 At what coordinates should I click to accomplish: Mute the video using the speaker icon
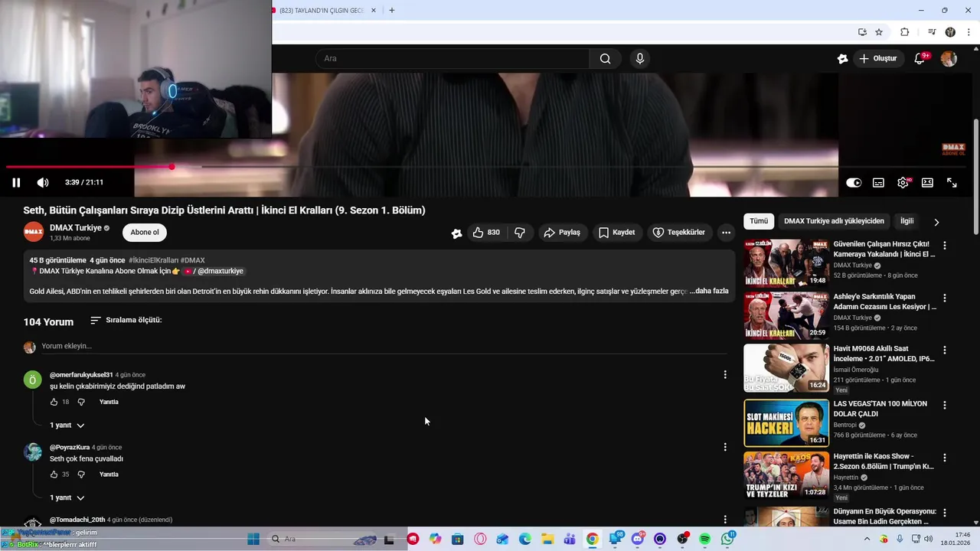pyautogui.click(x=43, y=182)
